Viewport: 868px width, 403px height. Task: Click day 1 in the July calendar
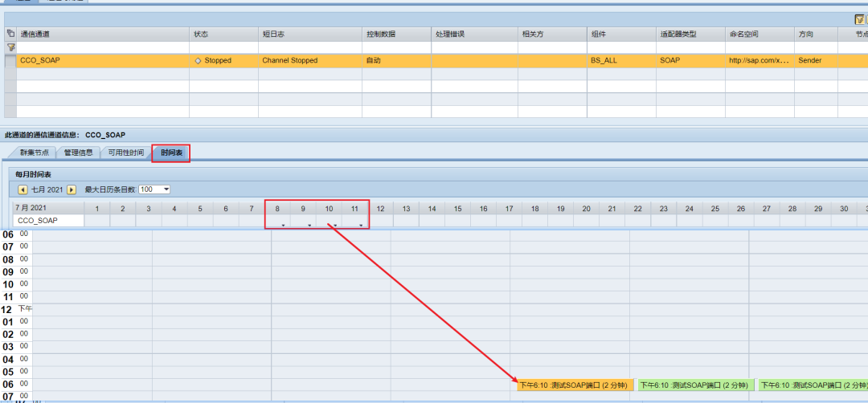pyautogui.click(x=97, y=209)
